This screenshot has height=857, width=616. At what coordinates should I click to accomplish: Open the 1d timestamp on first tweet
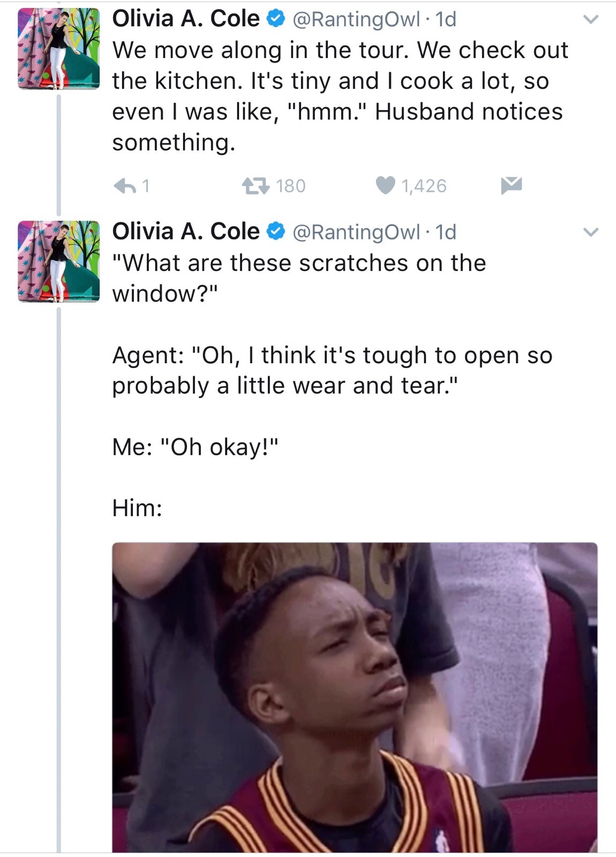click(x=446, y=19)
